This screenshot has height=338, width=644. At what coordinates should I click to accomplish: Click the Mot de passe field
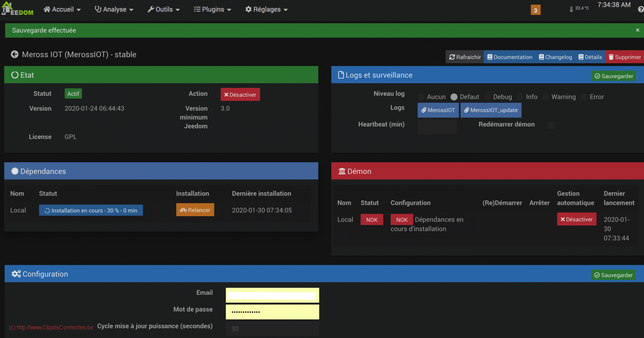pos(272,312)
